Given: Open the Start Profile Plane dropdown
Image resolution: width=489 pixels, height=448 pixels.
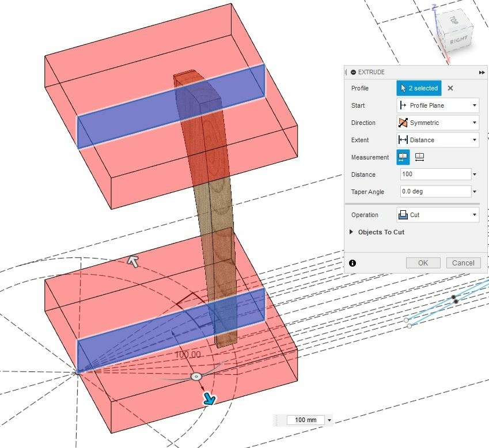Looking at the screenshot, I should tap(438, 105).
